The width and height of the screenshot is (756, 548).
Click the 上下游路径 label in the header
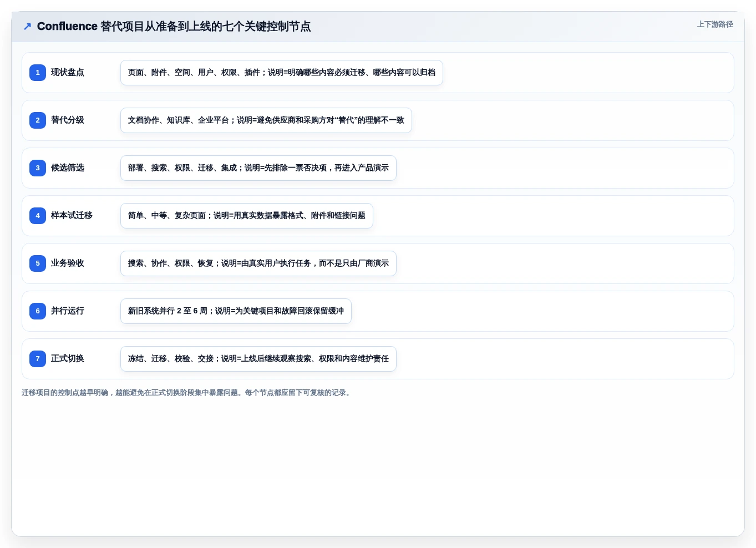coord(715,24)
